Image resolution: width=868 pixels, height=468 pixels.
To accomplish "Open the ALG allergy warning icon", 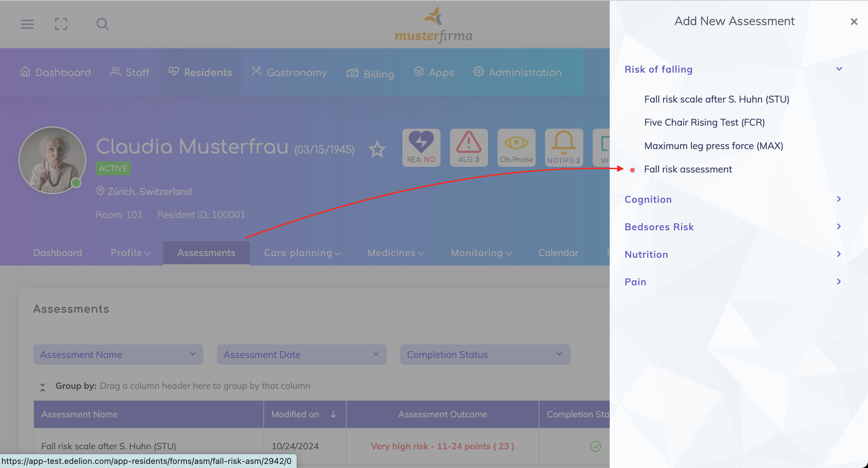I will pyautogui.click(x=469, y=147).
